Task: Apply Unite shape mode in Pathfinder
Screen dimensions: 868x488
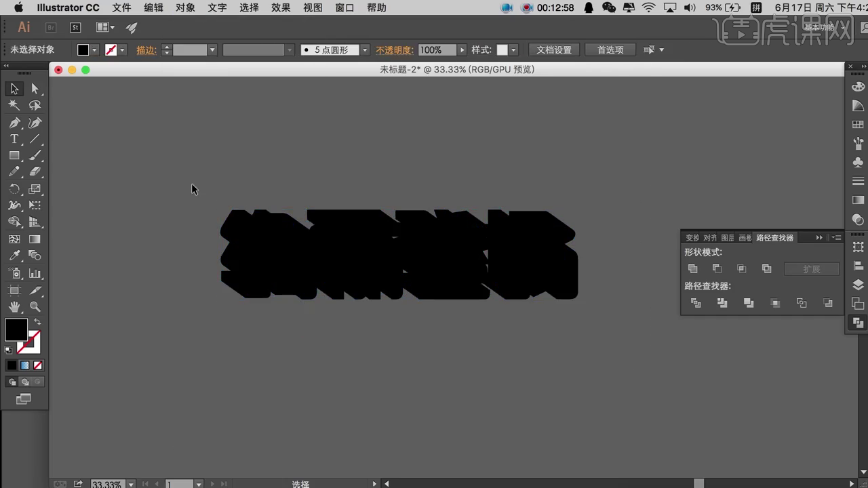Action: point(692,269)
